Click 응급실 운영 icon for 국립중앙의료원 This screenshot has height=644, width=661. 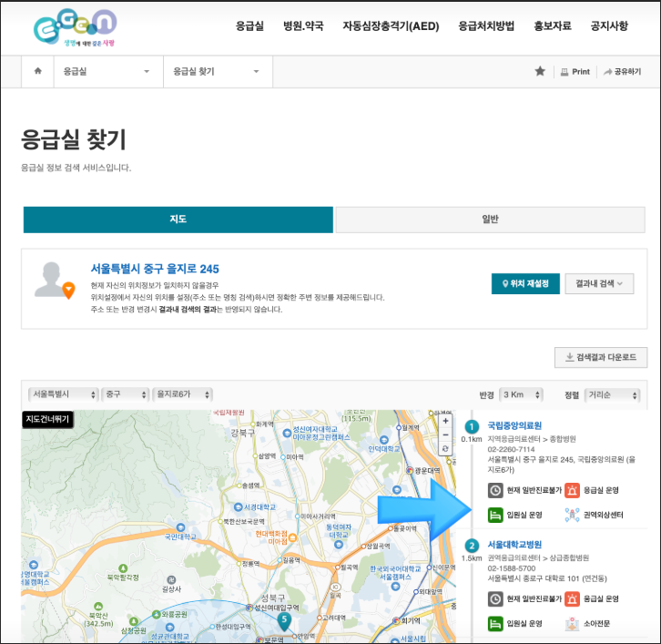(573, 492)
